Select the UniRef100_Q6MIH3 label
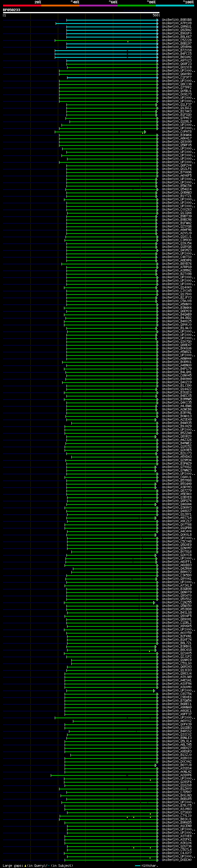Image resolution: width=197 pixels, height=868 pixels. (176, 667)
